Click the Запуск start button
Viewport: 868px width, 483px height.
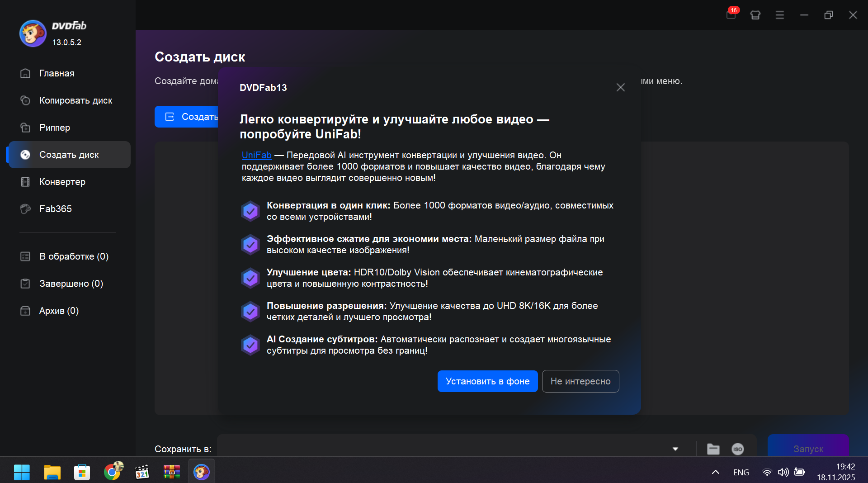pos(808,445)
